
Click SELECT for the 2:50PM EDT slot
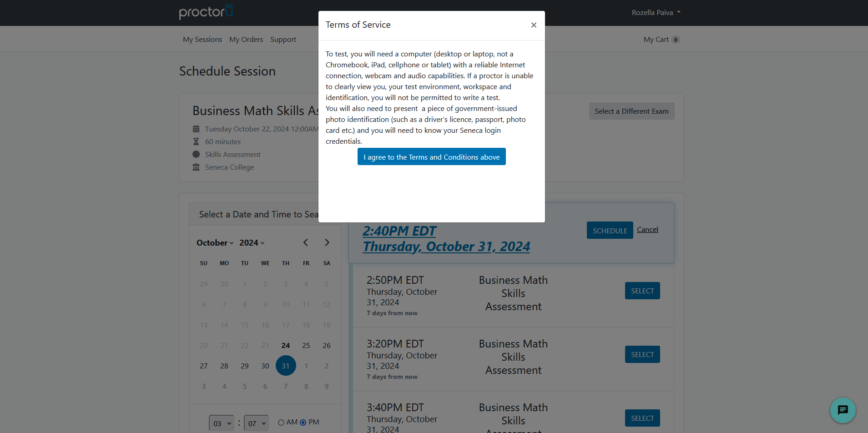[642, 291]
